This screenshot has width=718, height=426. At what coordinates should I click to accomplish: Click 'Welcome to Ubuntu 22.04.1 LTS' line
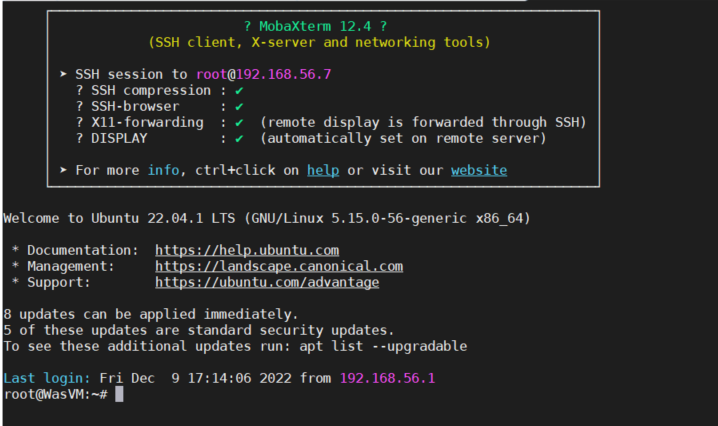click(267, 218)
